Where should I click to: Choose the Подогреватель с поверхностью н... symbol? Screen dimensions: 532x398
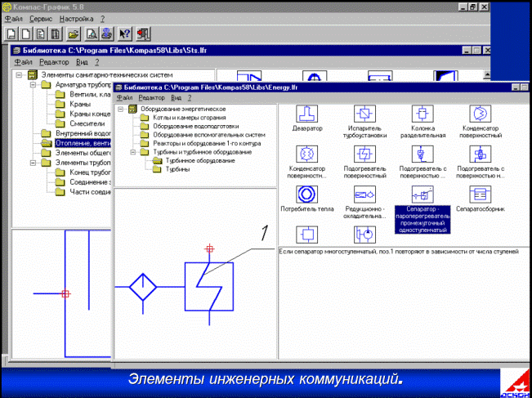click(480, 154)
